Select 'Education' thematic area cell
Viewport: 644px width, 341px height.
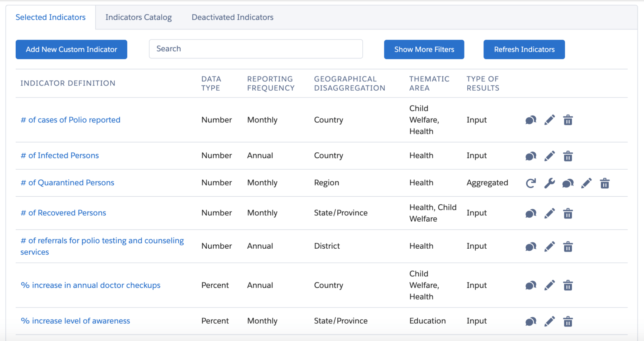click(x=427, y=321)
